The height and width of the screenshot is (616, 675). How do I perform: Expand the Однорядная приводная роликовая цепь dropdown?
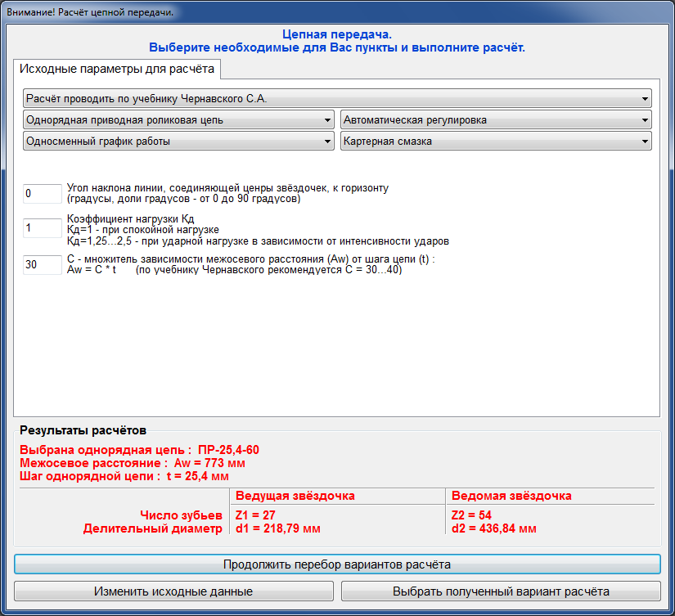click(x=178, y=119)
